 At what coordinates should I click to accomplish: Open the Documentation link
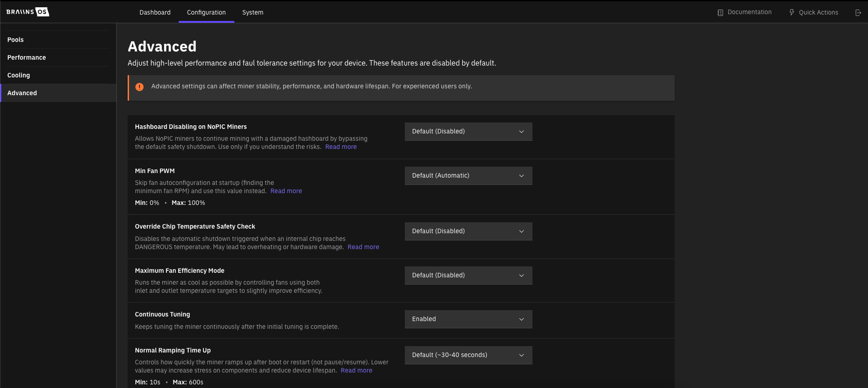(744, 12)
